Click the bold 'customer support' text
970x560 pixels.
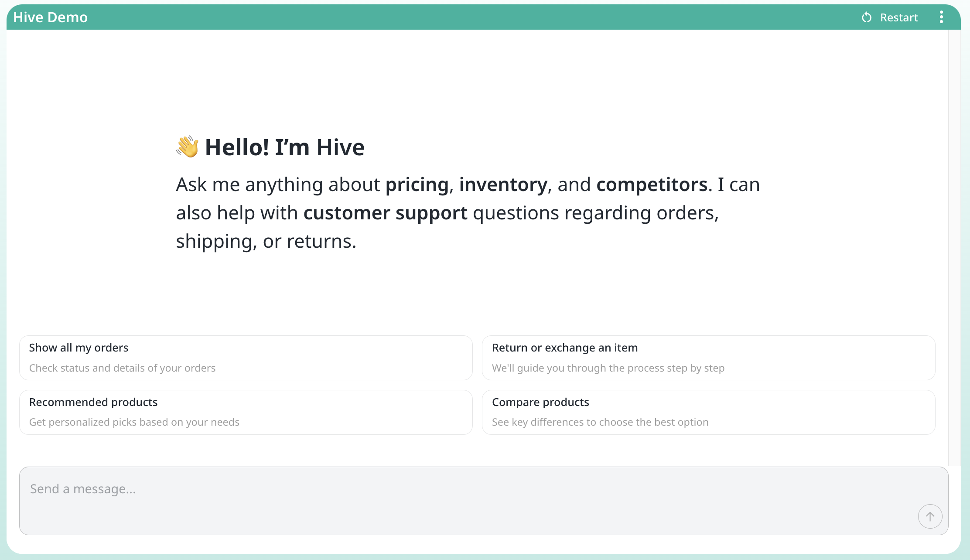[x=385, y=213]
